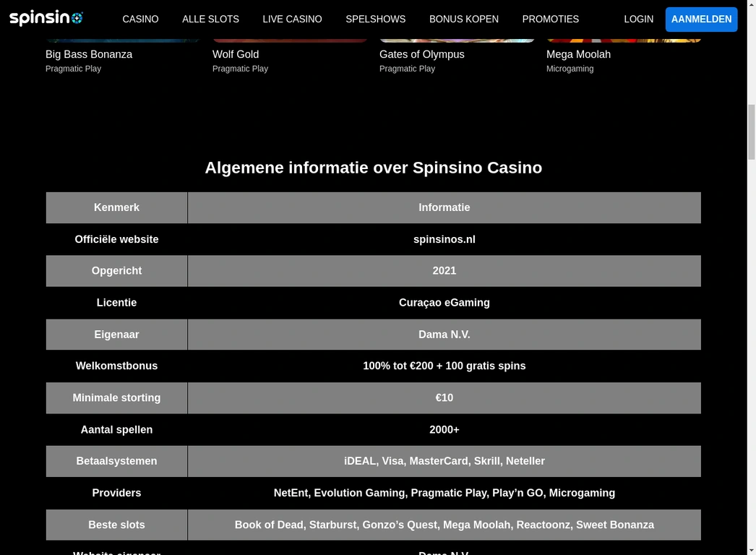Open the CASINO menu item
This screenshot has width=756, height=555.
pos(140,19)
